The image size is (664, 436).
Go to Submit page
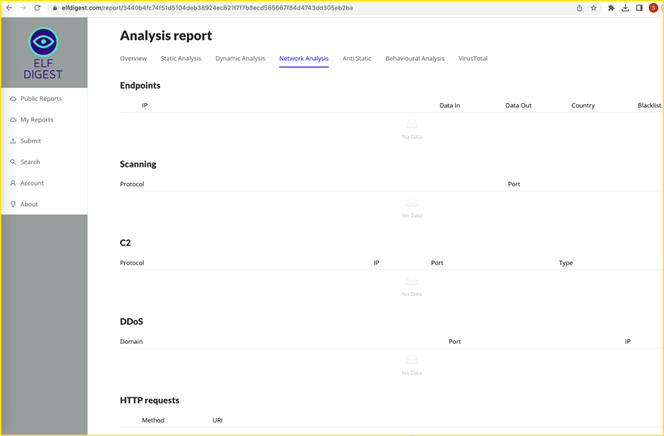point(30,141)
